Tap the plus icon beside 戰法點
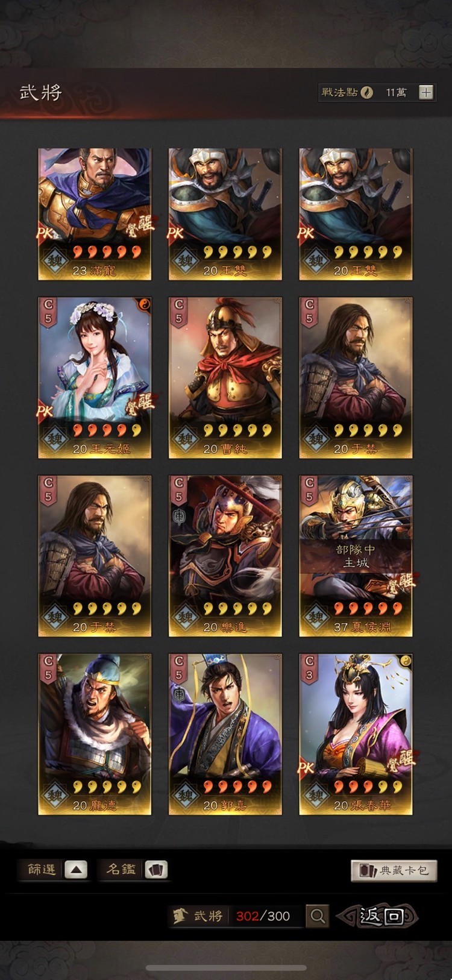The width and height of the screenshot is (452, 980). tap(426, 92)
